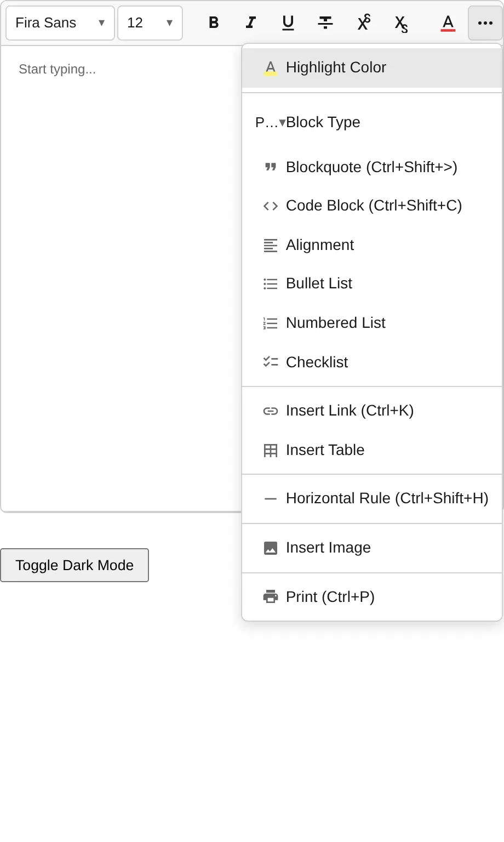
Task: Select the Checklist option
Action: click(317, 362)
